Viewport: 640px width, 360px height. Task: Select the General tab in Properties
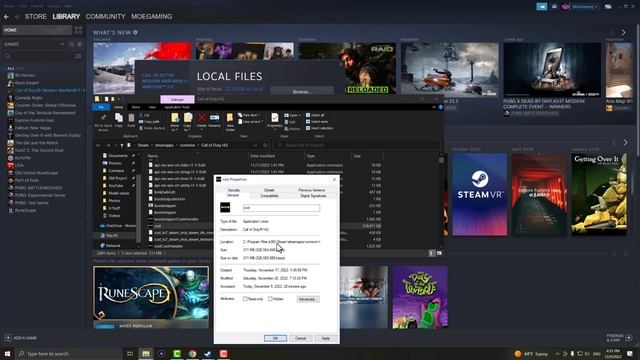pyautogui.click(x=233, y=196)
